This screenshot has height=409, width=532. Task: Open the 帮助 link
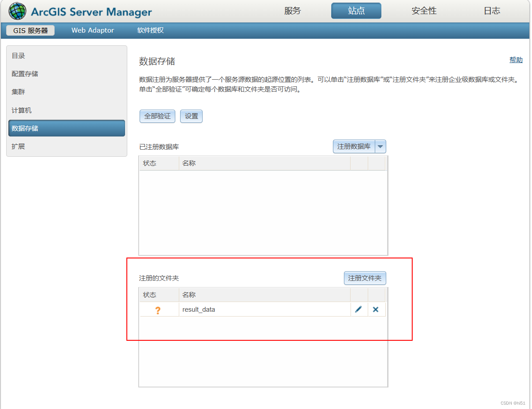516,59
